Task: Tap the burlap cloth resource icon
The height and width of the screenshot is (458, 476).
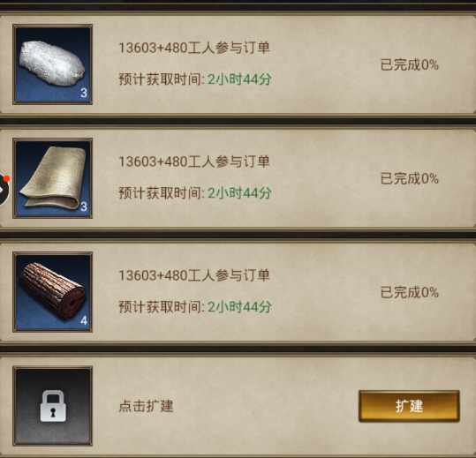Action: pos(52,178)
